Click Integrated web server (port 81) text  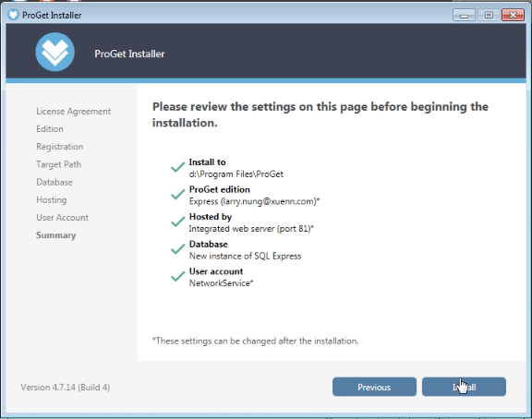coord(251,229)
